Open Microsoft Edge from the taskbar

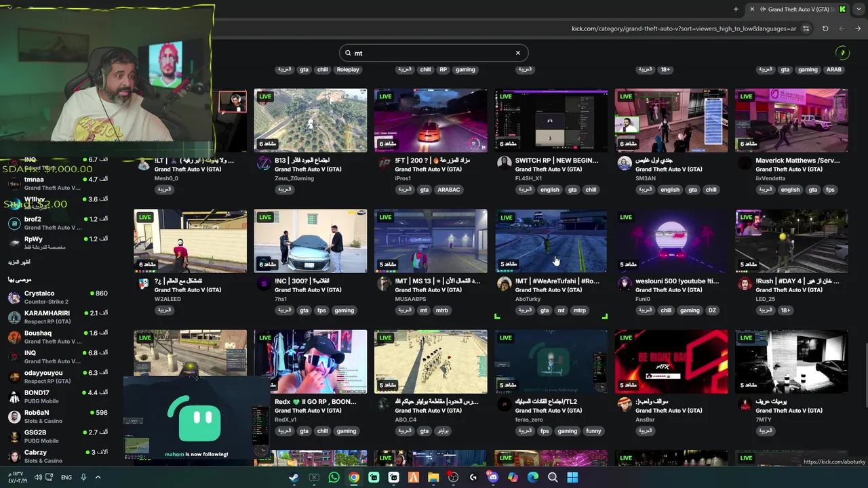click(533, 477)
